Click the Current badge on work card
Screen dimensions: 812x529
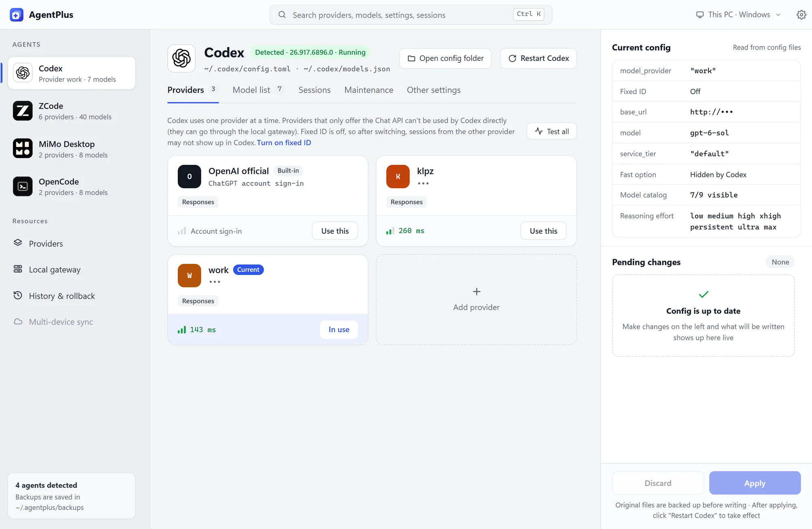tap(248, 270)
